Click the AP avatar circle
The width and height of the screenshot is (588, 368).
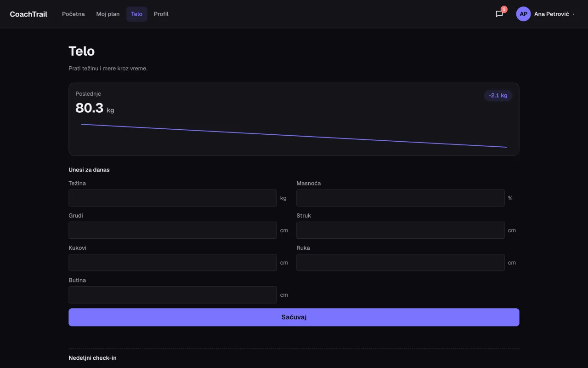tap(523, 14)
